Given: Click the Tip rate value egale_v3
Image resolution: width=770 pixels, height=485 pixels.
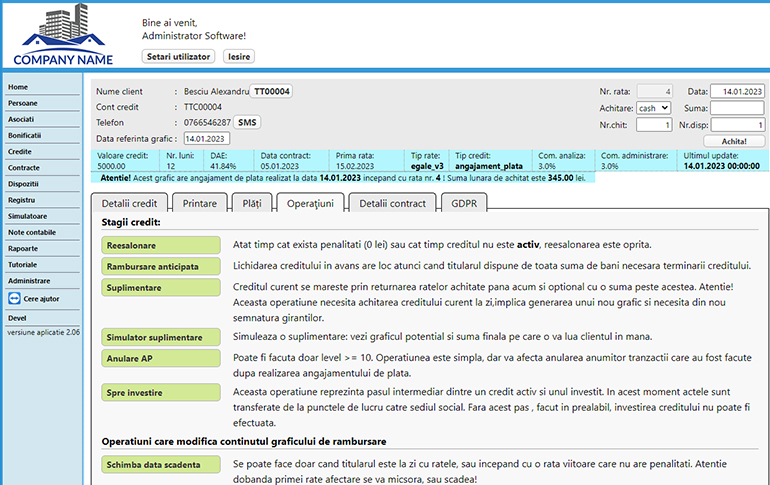Looking at the screenshot, I should [x=427, y=166].
